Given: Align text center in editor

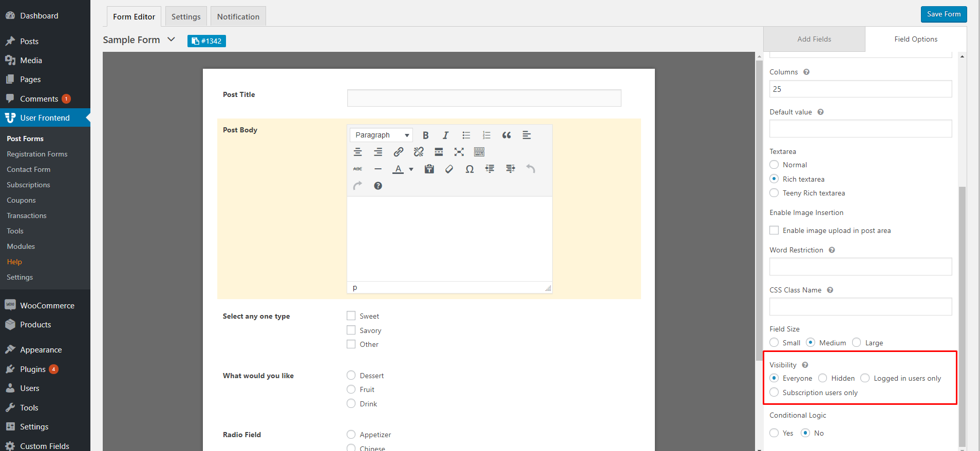Looking at the screenshot, I should (x=358, y=152).
